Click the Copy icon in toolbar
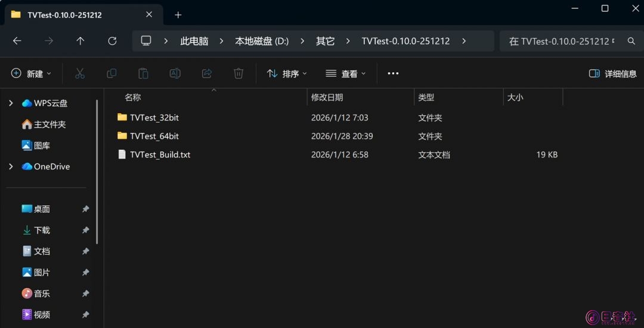 [112, 73]
